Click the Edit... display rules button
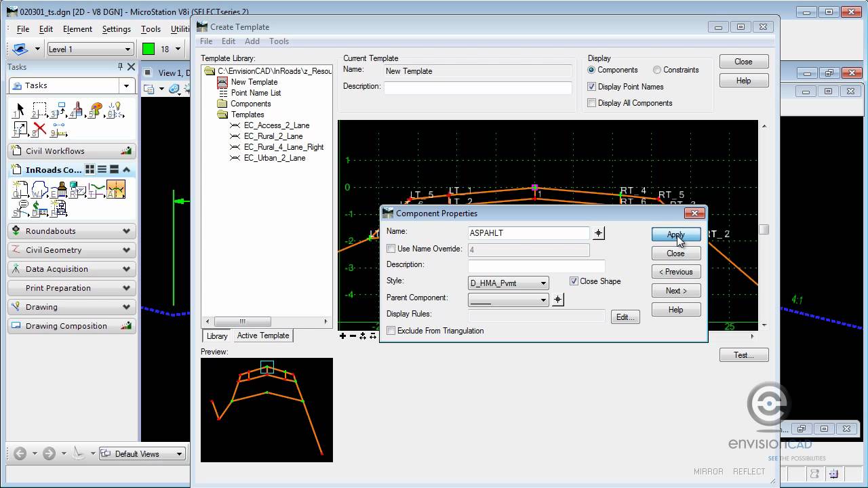This screenshot has width=868, height=488. pos(625,317)
